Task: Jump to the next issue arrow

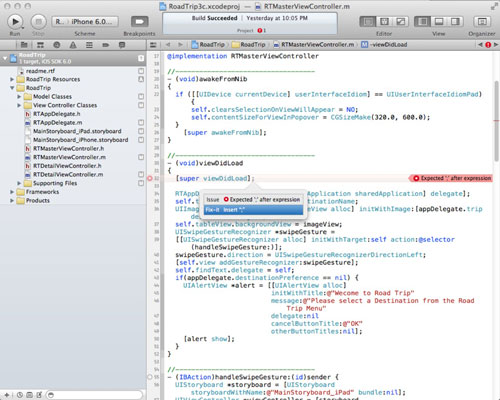Action: pyautogui.click(x=496, y=45)
